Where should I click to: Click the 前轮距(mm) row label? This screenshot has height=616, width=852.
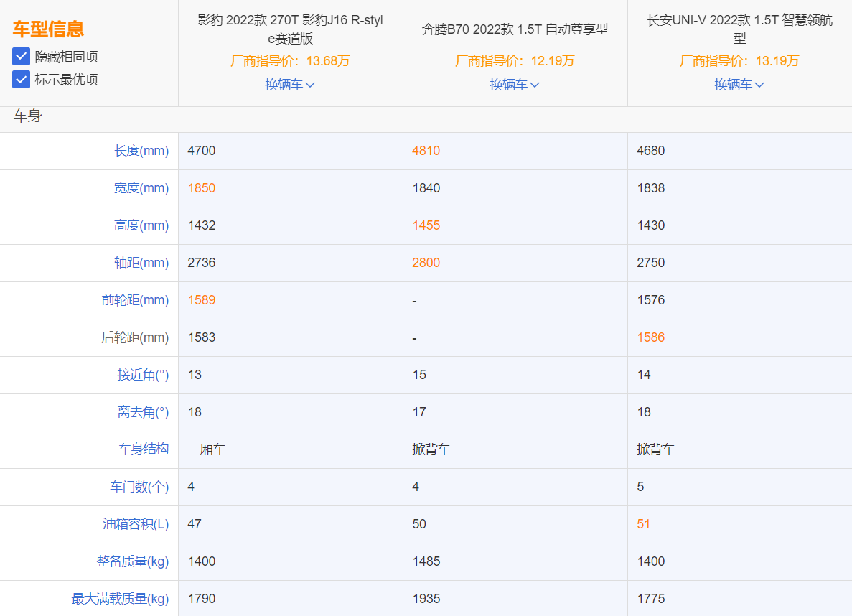click(135, 300)
